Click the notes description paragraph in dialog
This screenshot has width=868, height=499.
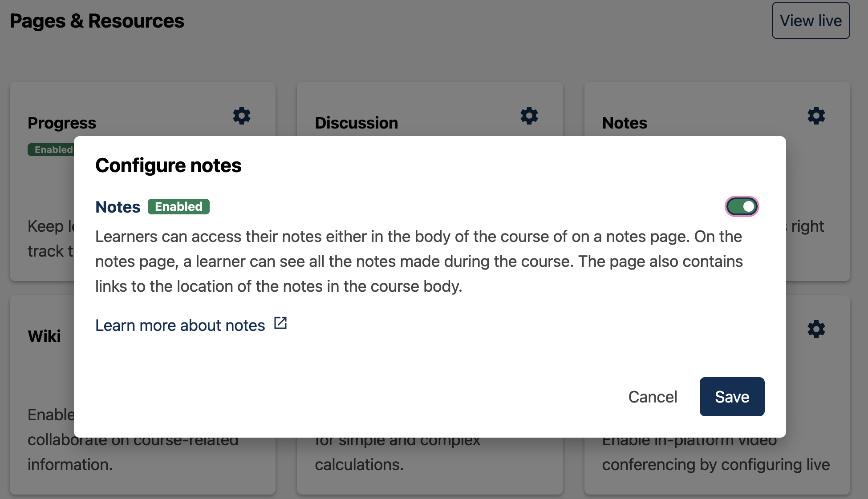pos(418,262)
